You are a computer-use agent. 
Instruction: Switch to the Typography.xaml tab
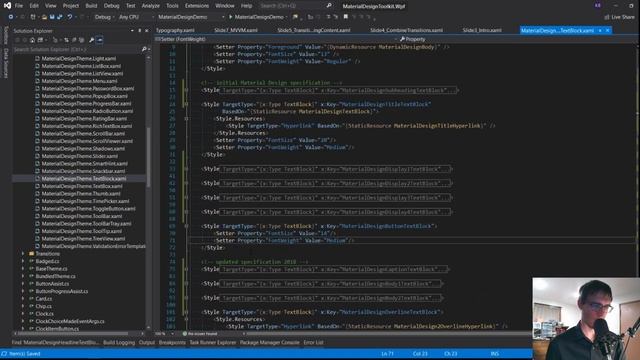[x=175, y=30]
